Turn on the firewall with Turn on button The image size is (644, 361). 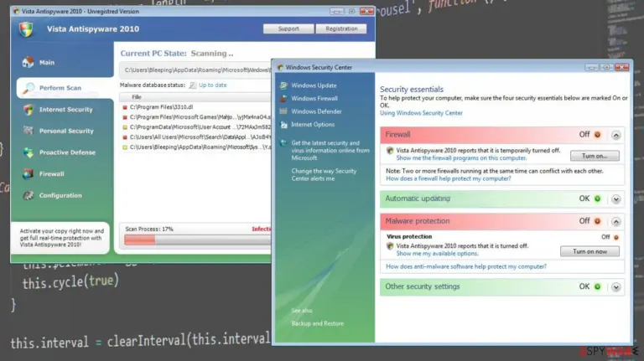595,156
